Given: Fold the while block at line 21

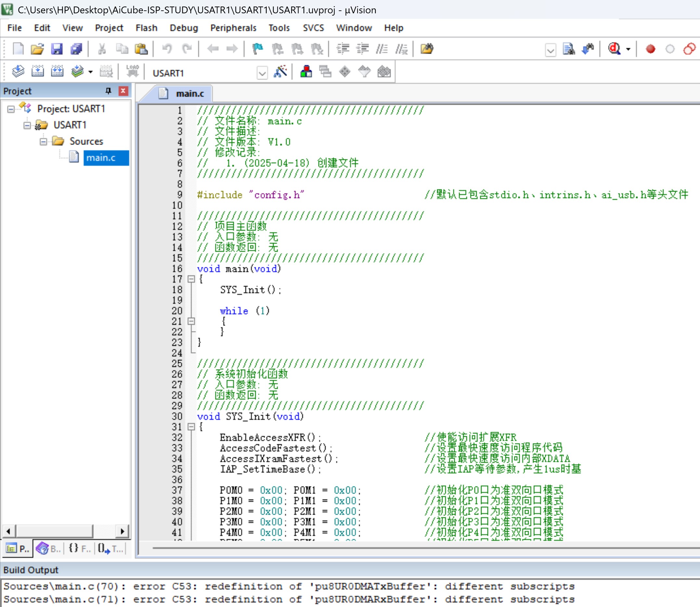Looking at the screenshot, I should point(191,321).
